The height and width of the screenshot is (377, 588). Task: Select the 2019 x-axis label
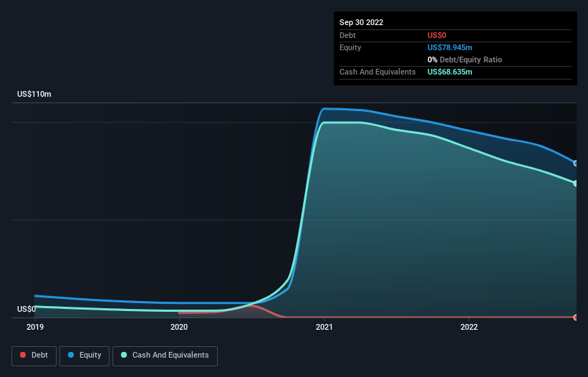(35, 327)
